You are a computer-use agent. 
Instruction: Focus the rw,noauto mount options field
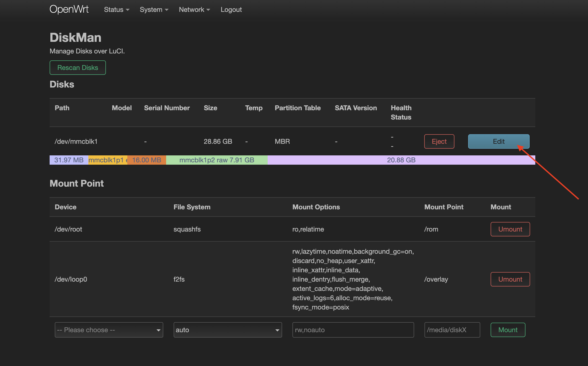click(x=353, y=330)
